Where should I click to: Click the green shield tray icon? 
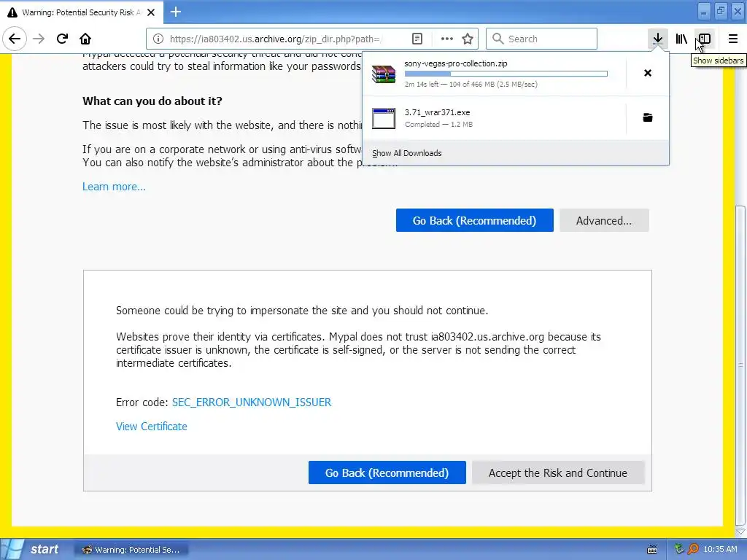coord(679,549)
